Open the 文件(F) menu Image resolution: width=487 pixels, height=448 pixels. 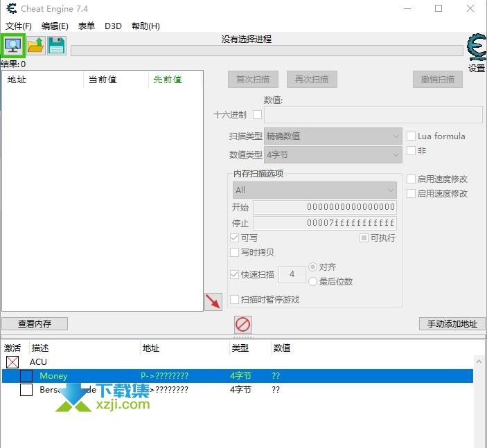[19, 26]
